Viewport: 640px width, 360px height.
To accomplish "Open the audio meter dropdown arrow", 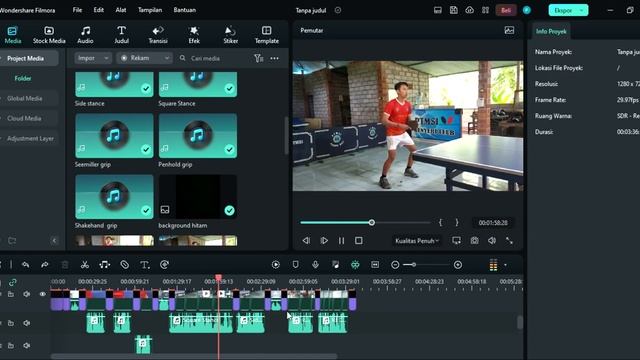I will (x=505, y=265).
